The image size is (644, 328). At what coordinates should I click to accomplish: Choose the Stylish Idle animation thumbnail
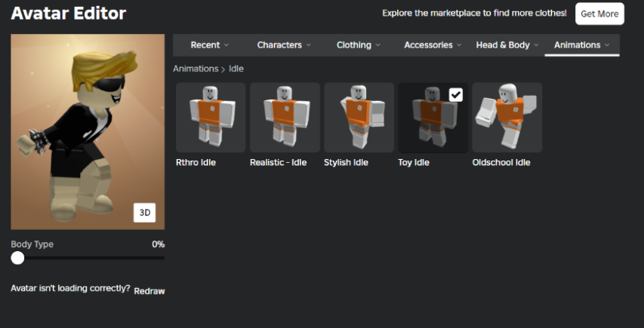(359, 118)
